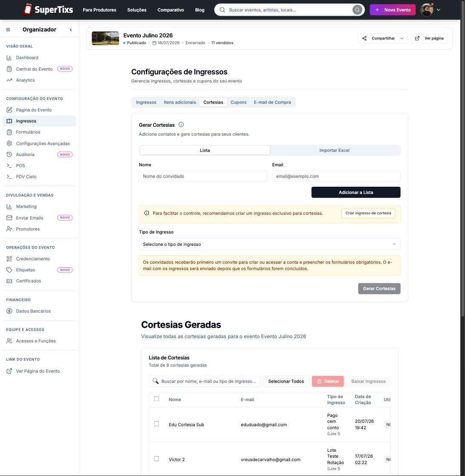Switch to the Ingressos tab
465x476 pixels.
[x=146, y=102]
